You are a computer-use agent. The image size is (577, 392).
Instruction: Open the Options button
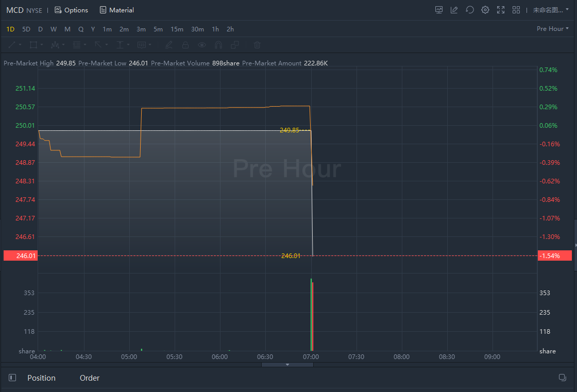[71, 10]
